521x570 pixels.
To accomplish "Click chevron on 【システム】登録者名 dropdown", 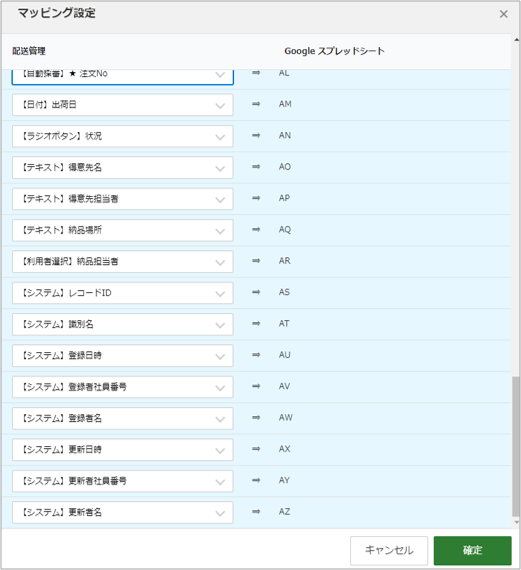I will click(220, 419).
